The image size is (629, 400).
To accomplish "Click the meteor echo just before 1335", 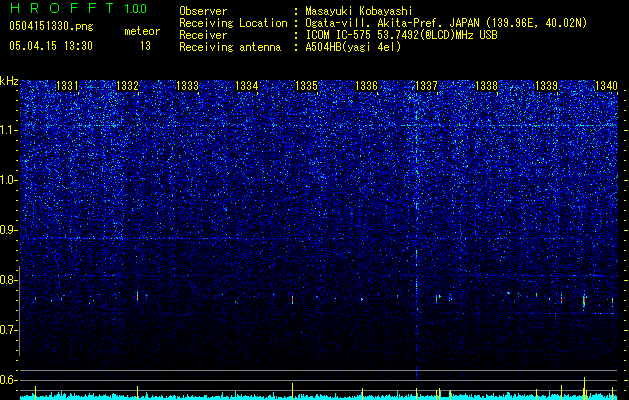I will click(x=292, y=299).
